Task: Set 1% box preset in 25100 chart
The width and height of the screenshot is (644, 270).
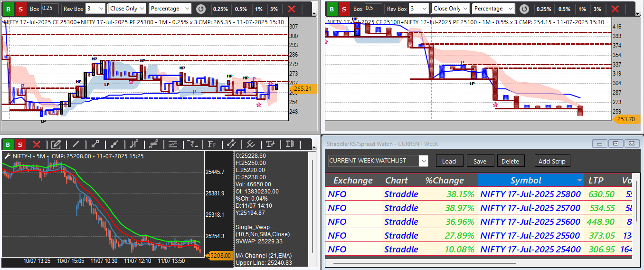Action: [582, 9]
